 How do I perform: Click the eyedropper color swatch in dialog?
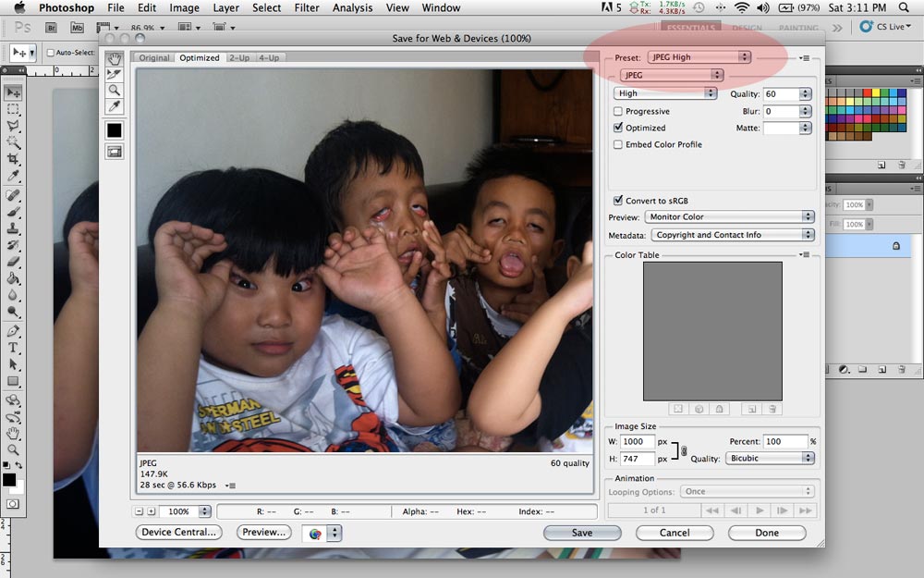115,130
